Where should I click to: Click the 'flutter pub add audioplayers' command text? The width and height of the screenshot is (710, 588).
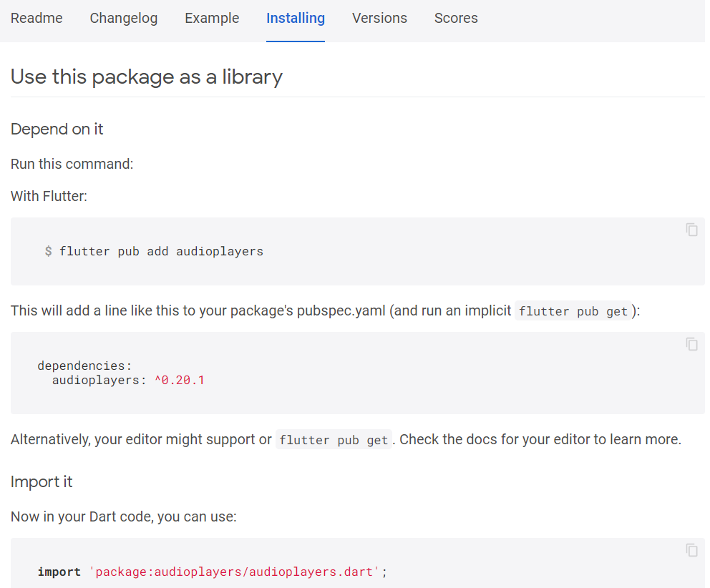pyautogui.click(x=161, y=251)
